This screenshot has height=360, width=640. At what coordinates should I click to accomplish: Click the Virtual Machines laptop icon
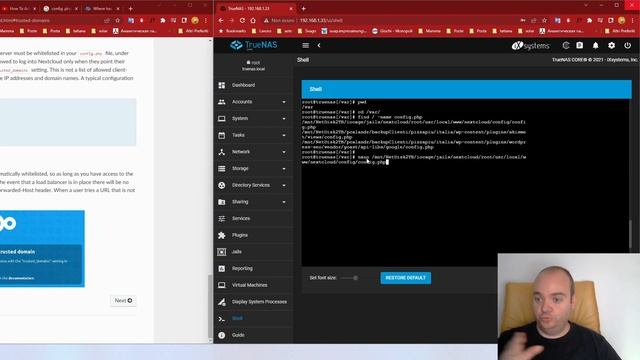tap(222, 285)
